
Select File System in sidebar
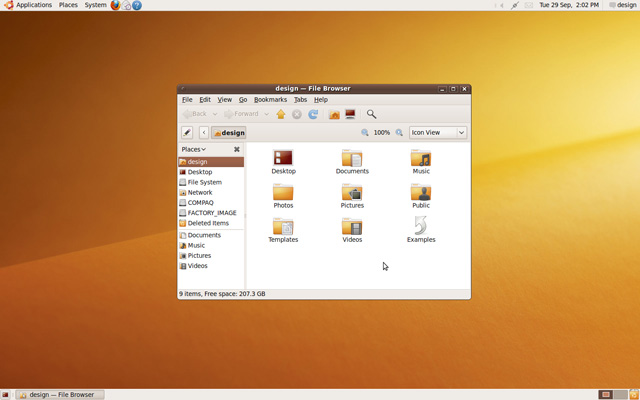211,182
